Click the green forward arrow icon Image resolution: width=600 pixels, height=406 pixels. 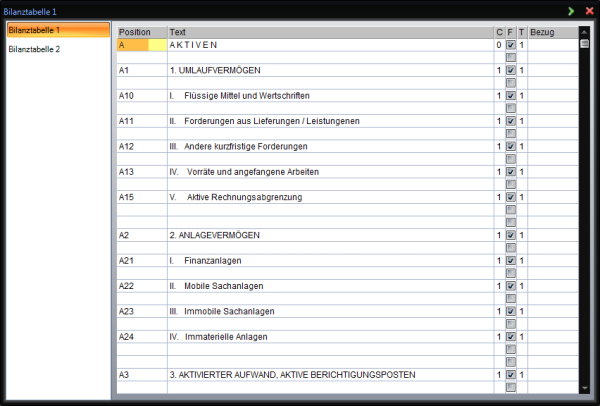(x=571, y=11)
